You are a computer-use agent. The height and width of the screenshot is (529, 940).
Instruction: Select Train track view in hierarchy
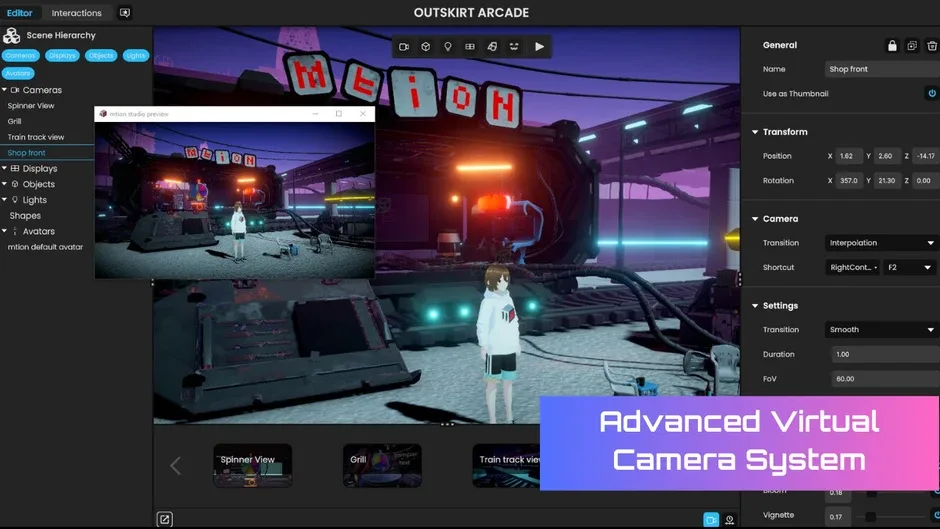(x=36, y=137)
